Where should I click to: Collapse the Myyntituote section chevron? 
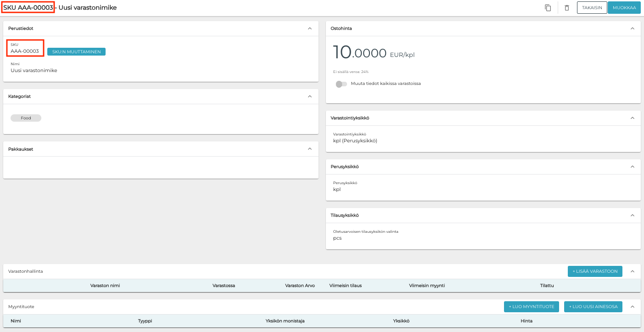click(632, 307)
